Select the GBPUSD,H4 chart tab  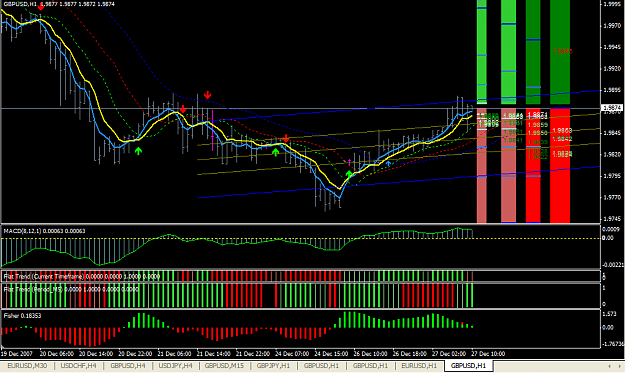(128, 365)
